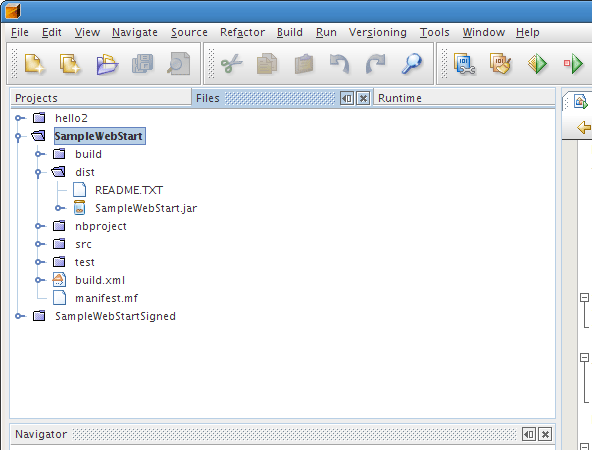Click the New Project toolbar icon
This screenshot has width=592, height=450.
70,63
